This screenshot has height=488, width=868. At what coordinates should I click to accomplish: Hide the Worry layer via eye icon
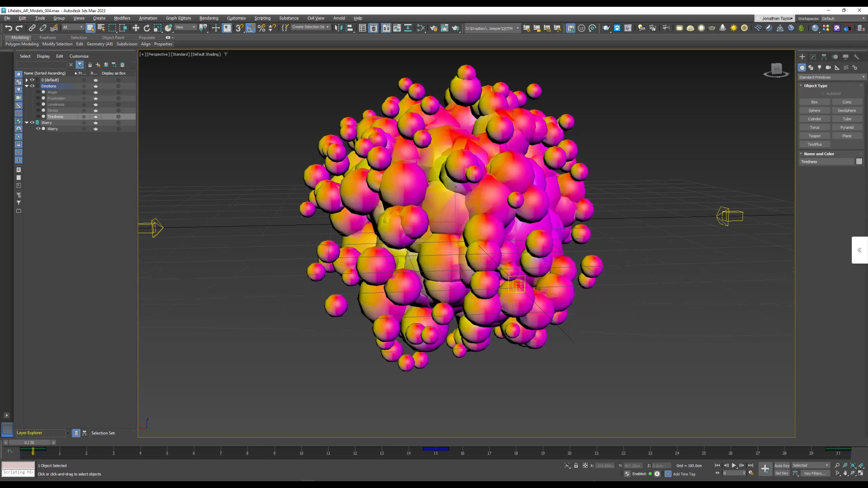(32, 122)
